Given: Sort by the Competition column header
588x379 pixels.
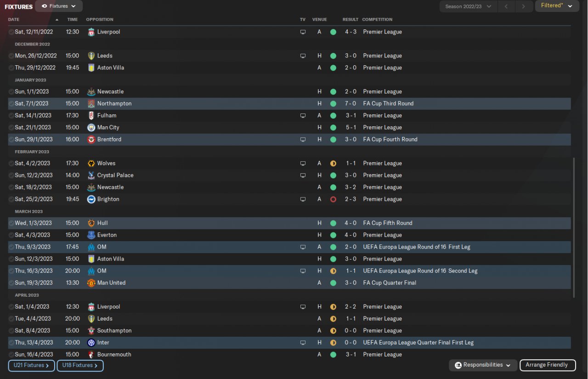Looking at the screenshot, I should [377, 20].
